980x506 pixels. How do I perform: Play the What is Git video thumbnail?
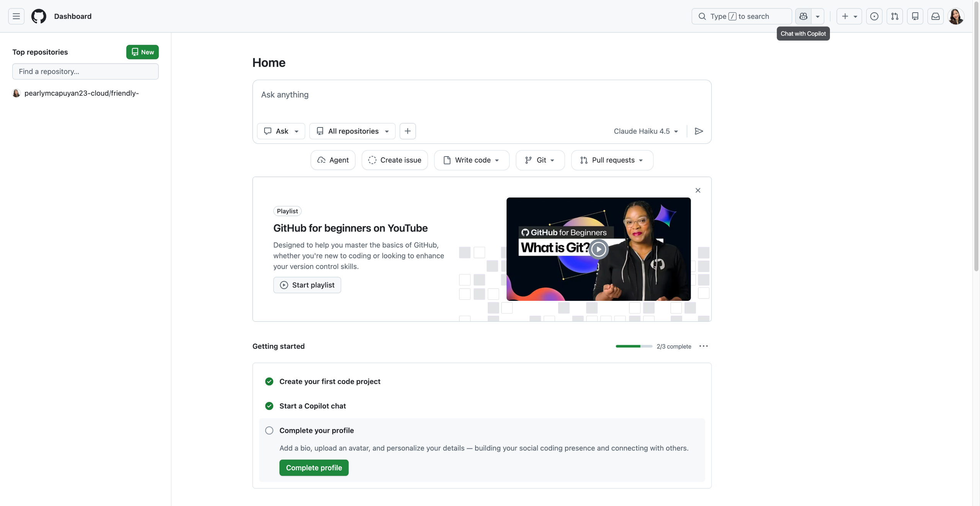pos(598,249)
